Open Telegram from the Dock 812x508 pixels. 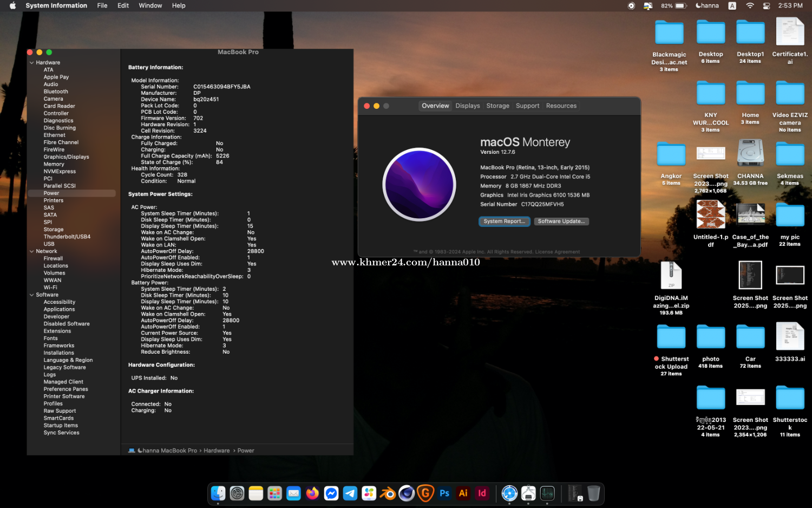(350, 493)
